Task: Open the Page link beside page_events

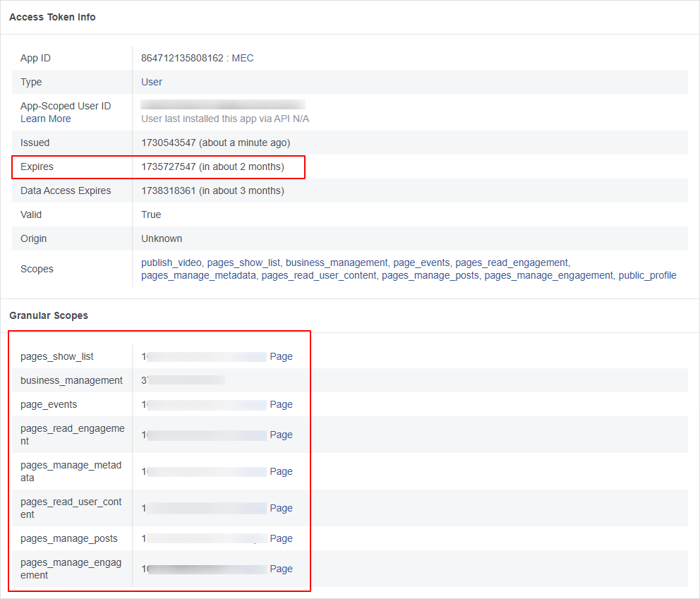Action: pos(281,404)
